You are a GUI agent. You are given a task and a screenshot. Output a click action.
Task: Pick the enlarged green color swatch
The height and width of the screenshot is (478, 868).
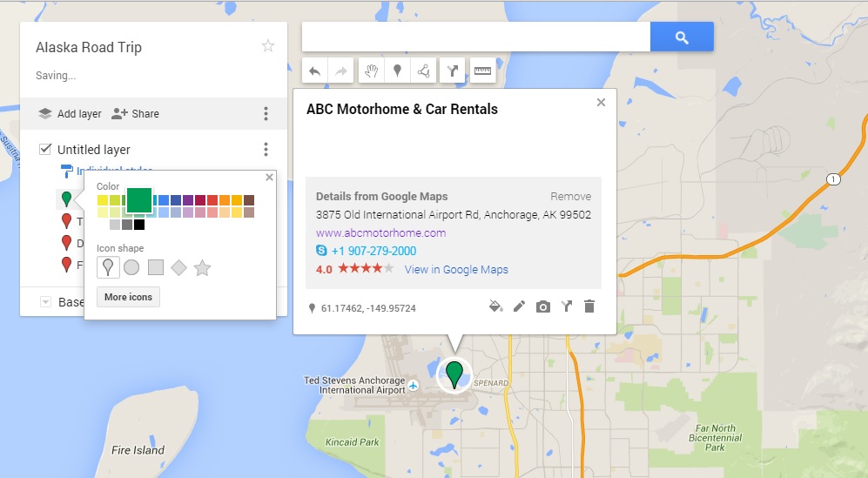(139, 200)
